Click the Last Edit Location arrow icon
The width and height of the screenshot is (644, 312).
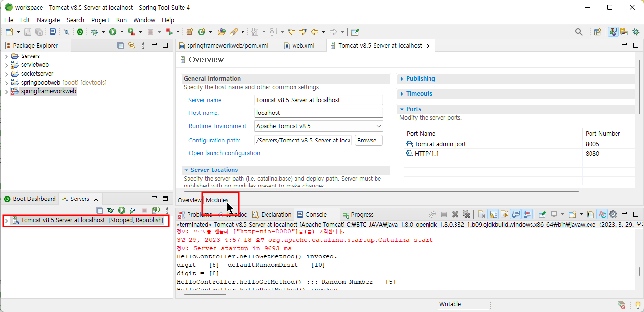(x=291, y=32)
